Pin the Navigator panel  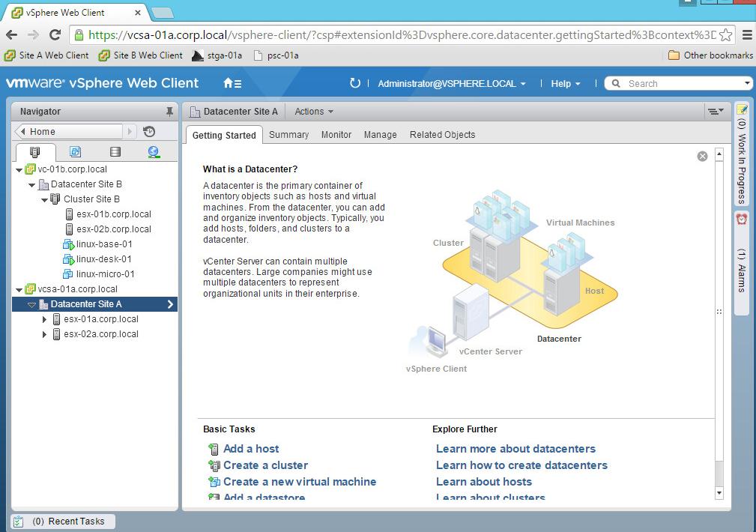[x=169, y=112]
